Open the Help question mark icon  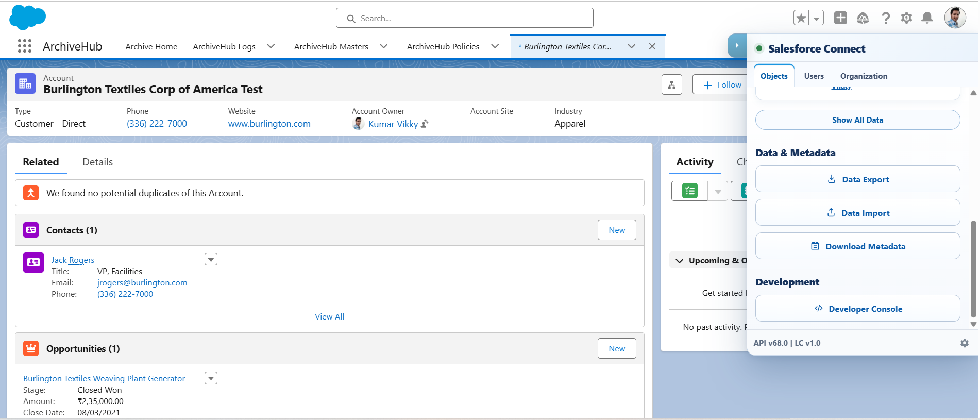tap(886, 18)
